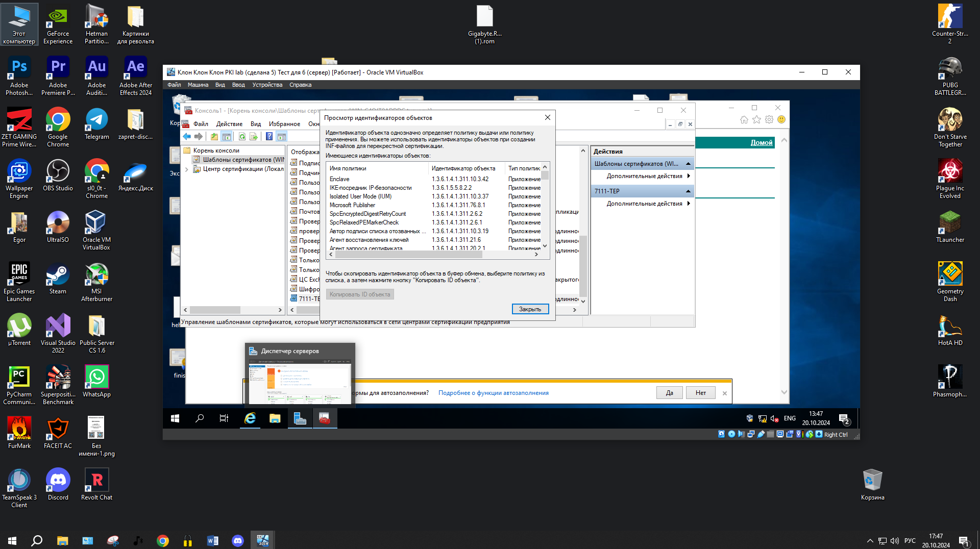Open the VirtualBox Машина menu
The height and width of the screenshot is (549, 980).
point(198,85)
